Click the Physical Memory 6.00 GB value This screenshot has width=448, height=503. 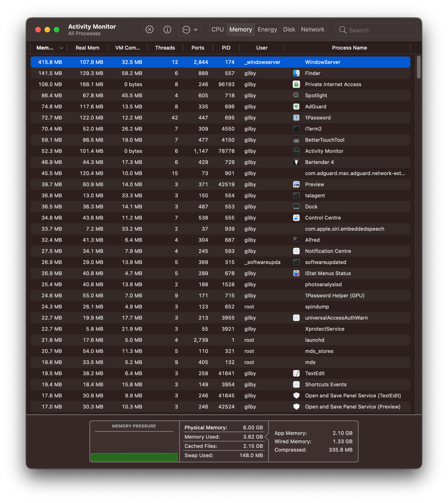(x=253, y=428)
